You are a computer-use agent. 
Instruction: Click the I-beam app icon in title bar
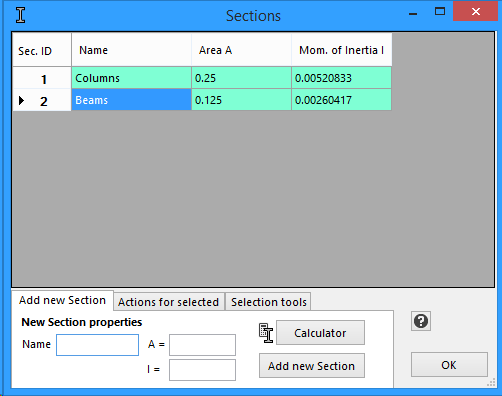[21, 15]
